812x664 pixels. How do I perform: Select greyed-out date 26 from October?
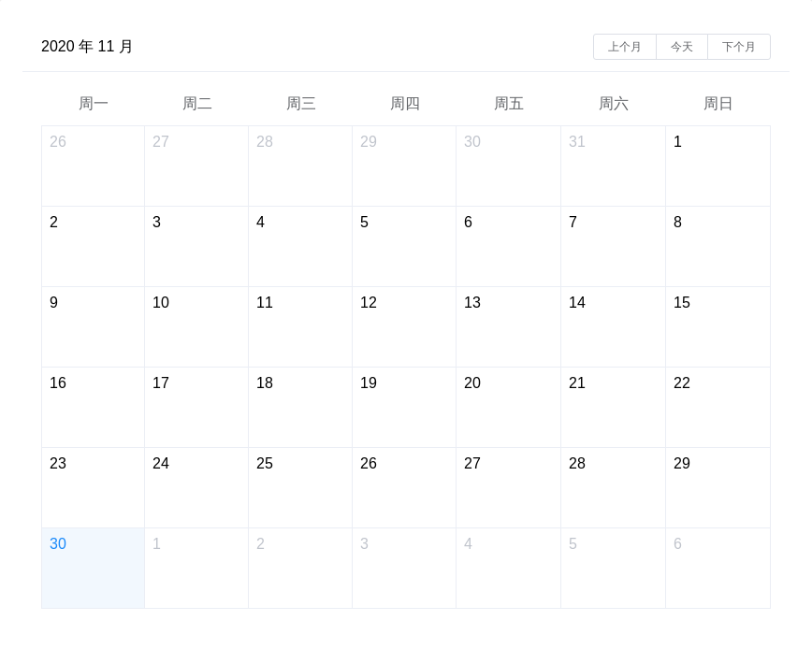pos(94,166)
